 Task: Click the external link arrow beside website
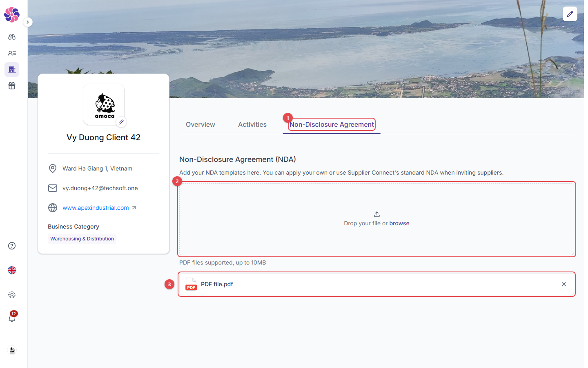pos(134,208)
